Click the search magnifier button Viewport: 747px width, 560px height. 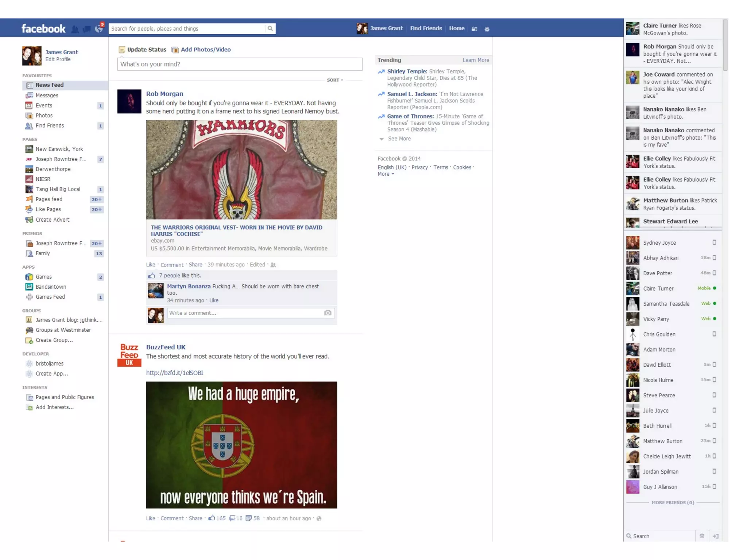tap(270, 28)
